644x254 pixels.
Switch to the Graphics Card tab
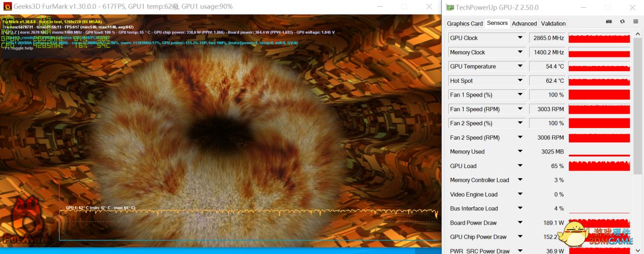(x=465, y=23)
